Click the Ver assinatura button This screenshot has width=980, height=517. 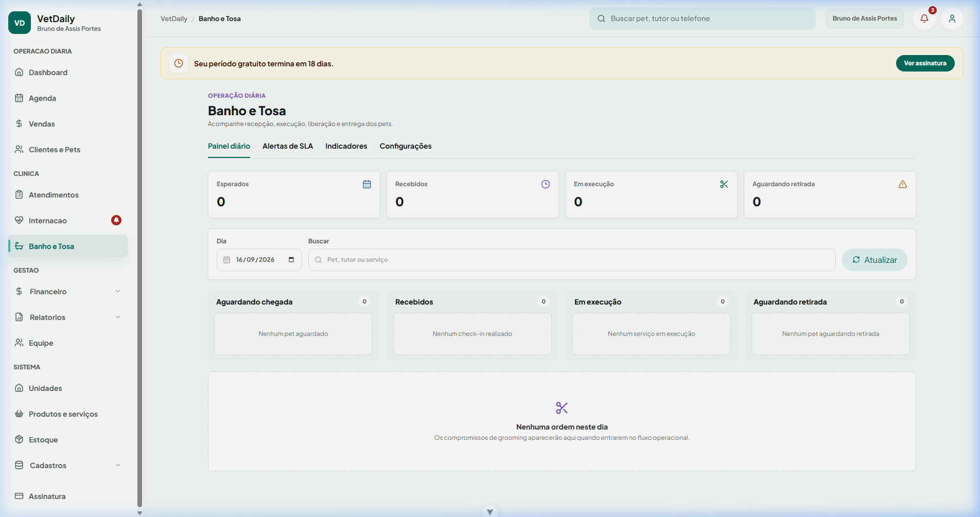click(x=925, y=63)
